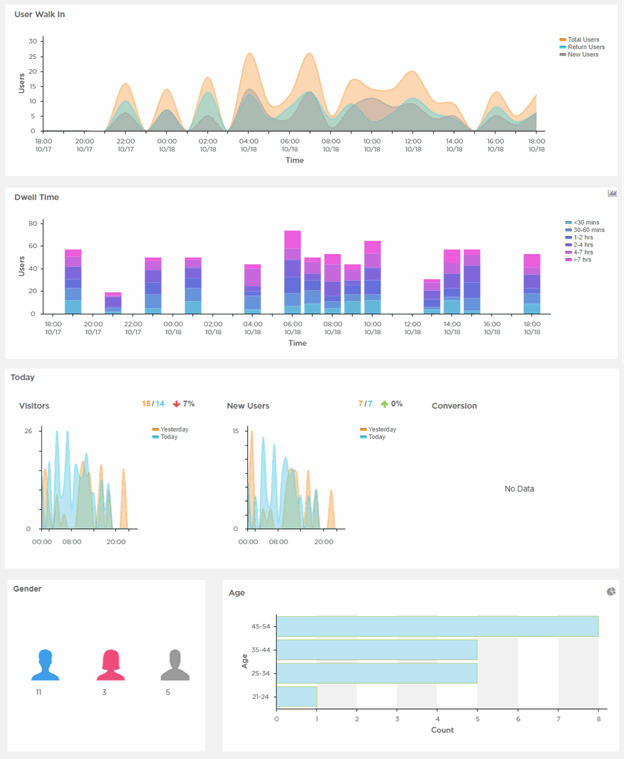This screenshot has width=624, height=759.
Task: Click the pink female gender icon
Action: (x=109, y=664)
